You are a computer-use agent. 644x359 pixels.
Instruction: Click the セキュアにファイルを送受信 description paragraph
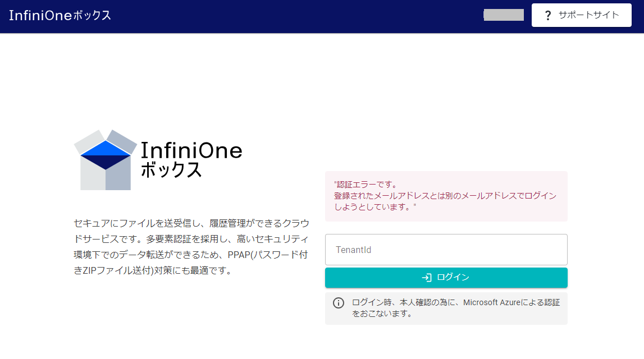click(191, 247)
